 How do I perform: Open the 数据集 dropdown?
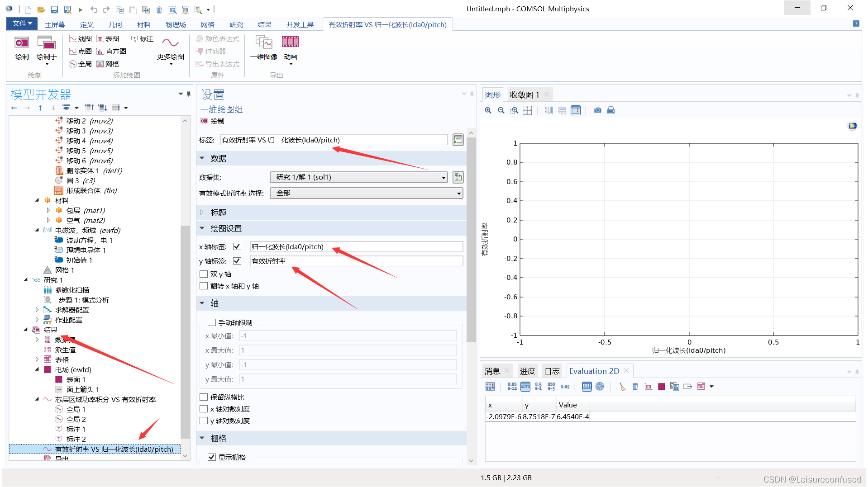(359, 178)
